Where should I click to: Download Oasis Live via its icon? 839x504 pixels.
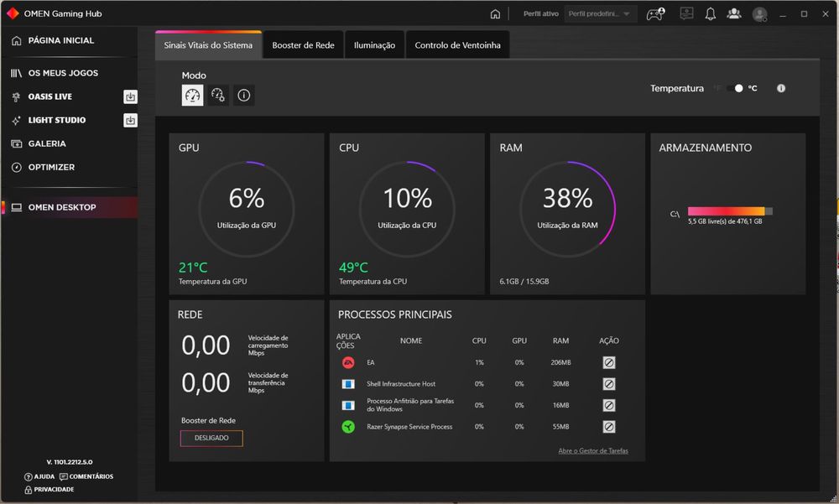[130, 96]
